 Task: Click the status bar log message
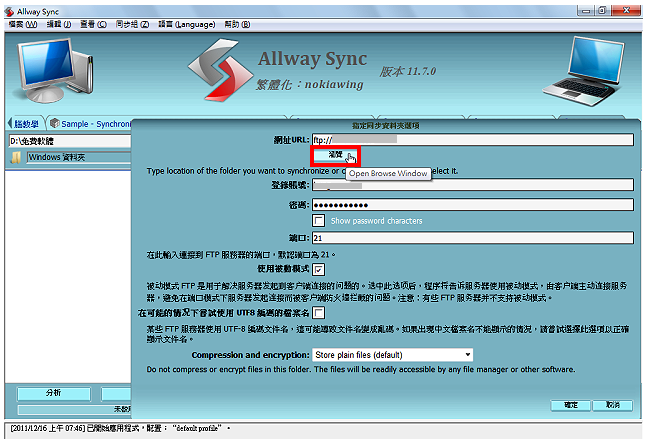(120, 429)
